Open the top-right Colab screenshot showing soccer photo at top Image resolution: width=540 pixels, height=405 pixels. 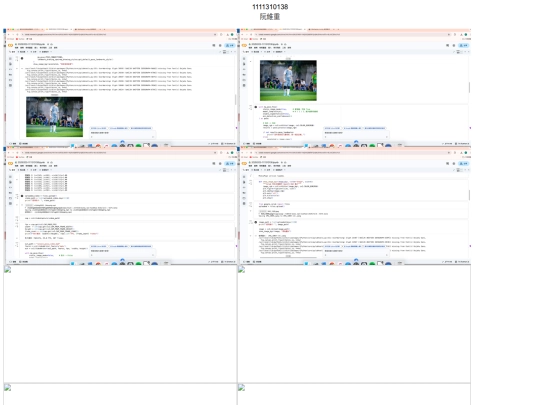[354, 87]
